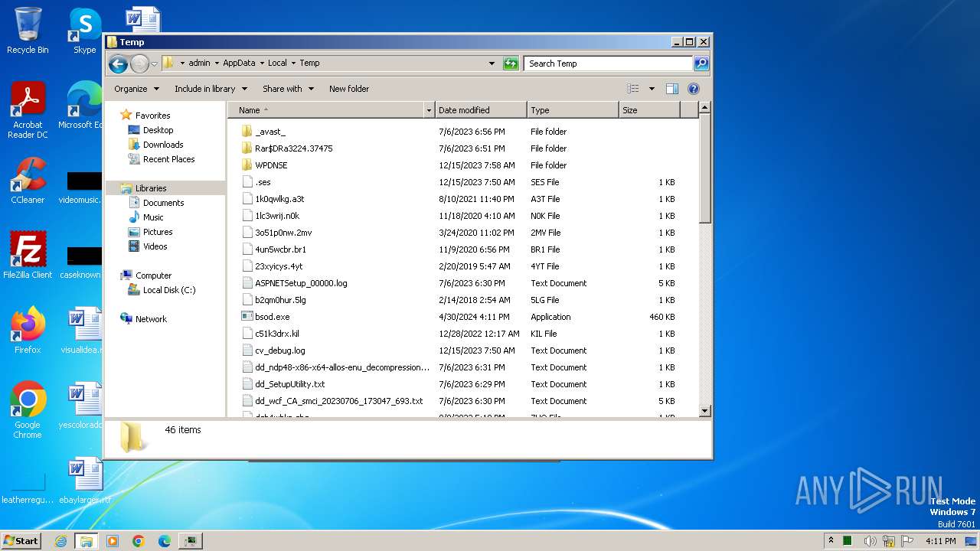This screenshot has height=551, width=980.
Task: Open Recycle Bin desktop icon
Action: click(28, 31)
